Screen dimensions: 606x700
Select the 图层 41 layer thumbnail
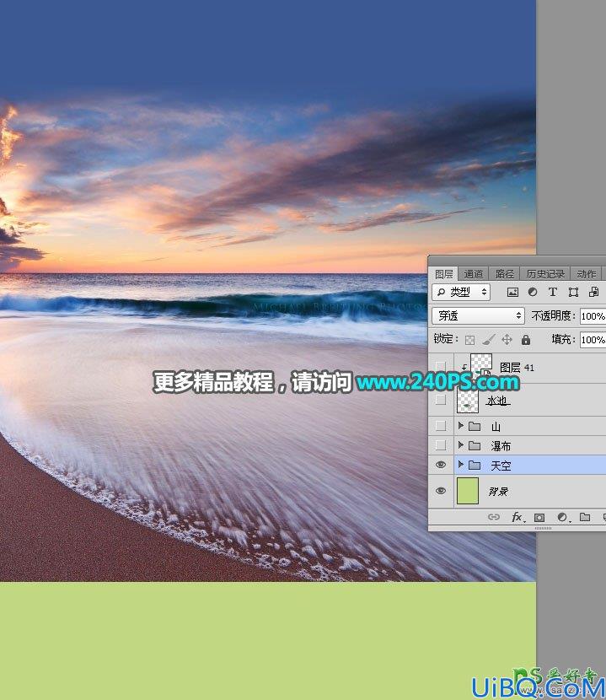481,365
